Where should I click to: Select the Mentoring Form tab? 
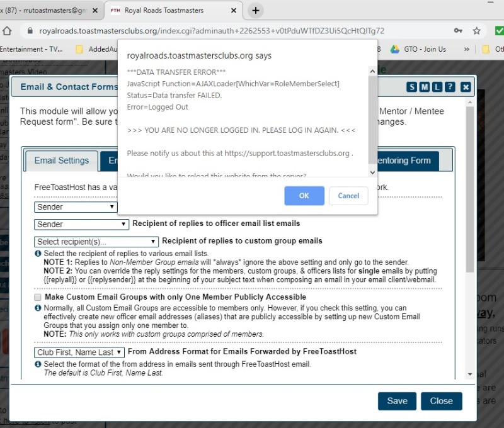pos(412,160)
